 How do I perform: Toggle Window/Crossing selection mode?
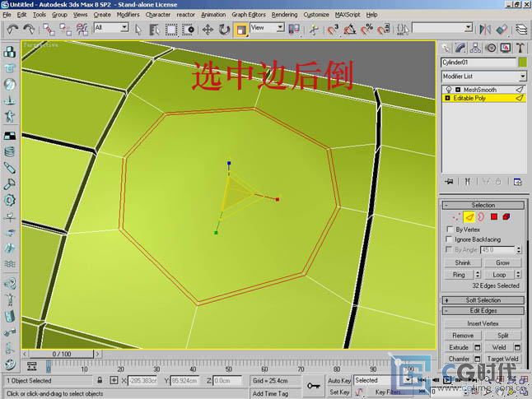click(x=188, y=30)
